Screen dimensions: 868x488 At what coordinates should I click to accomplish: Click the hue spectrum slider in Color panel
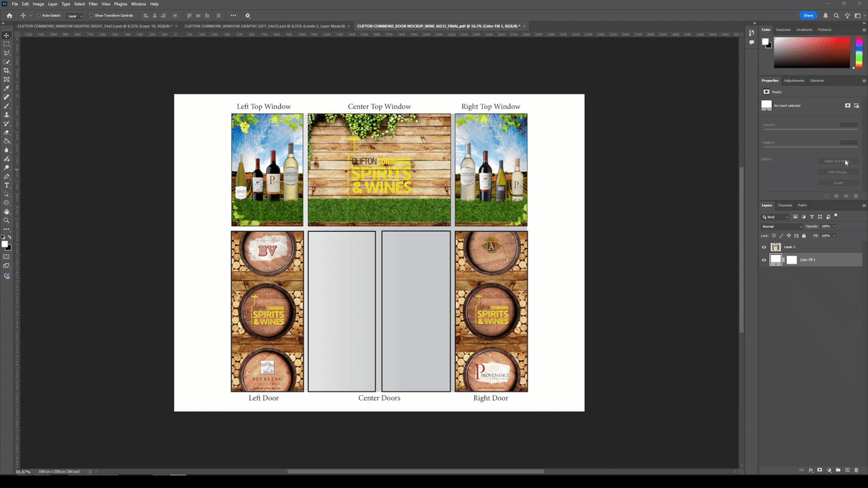point(859,52)
